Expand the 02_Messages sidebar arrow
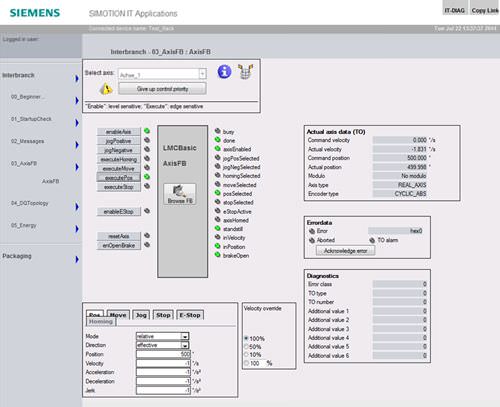The width and height of the screenshot is (500, 407). pos(77,145)
